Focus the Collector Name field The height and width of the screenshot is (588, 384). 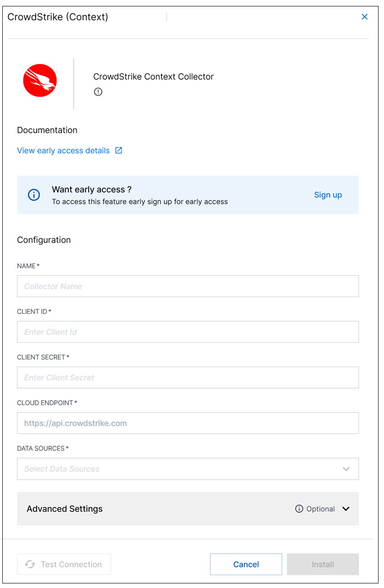click(188, 286)
